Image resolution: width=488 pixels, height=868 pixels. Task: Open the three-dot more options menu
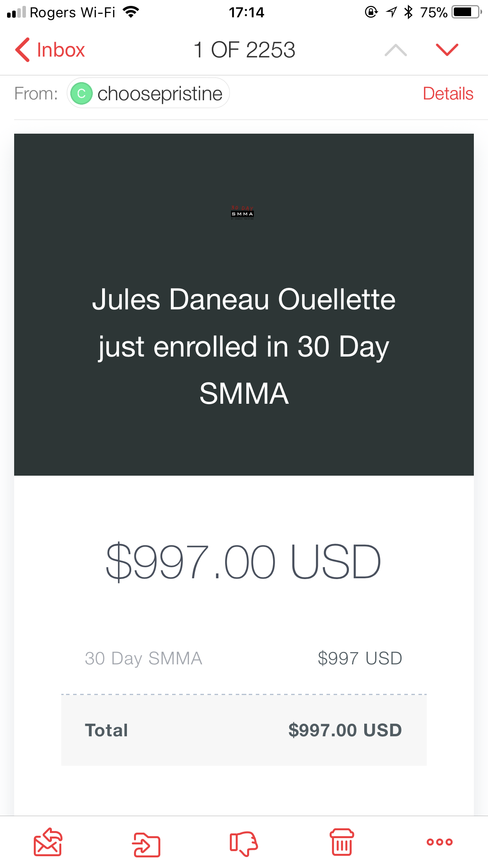click(x=439, y=842)
